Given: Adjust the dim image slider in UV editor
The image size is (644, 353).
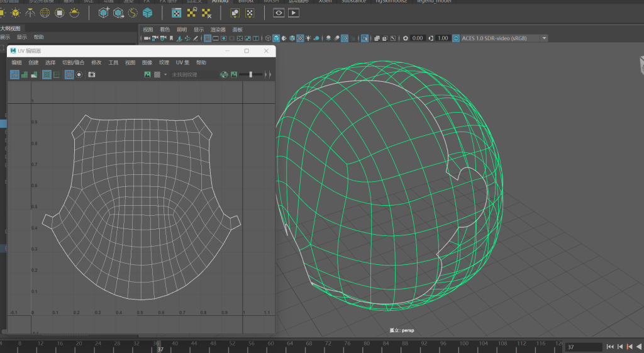Looking at the screenshot, I should point(250,74).
